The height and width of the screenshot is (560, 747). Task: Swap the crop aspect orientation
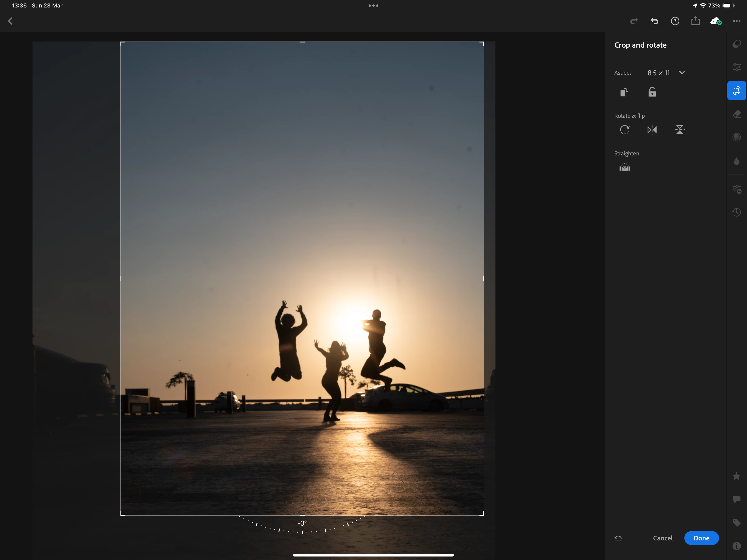[x=624, y=92]
